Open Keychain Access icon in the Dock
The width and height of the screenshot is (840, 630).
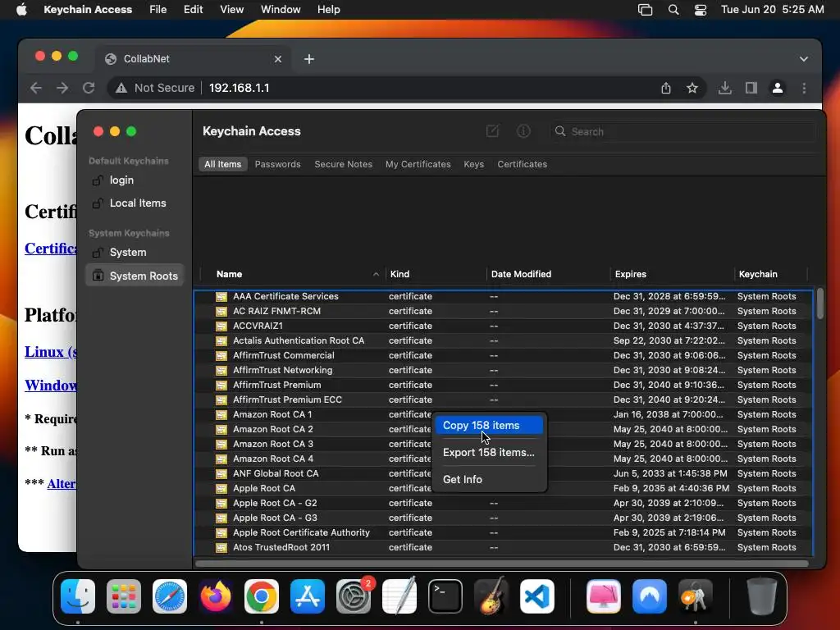click(x=696, y=596)
